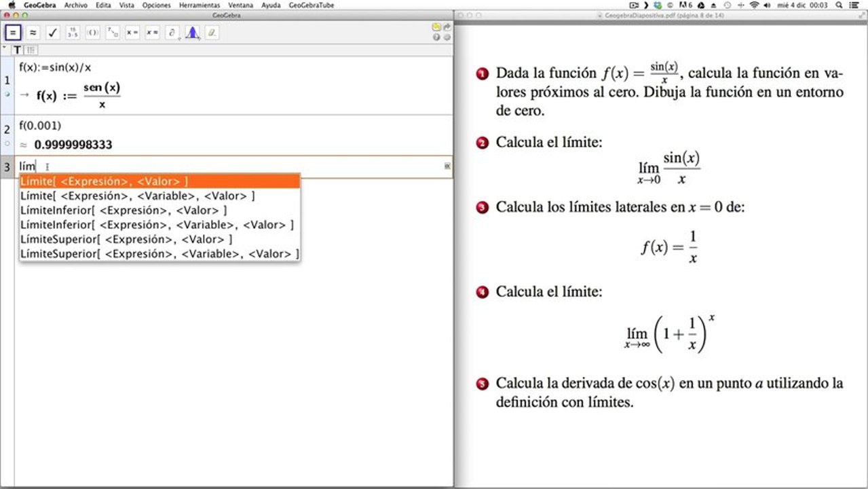Viewport: 868px width, 489px height.
Task: Select the Solve (x =) tool
Action: (x=132, y=32)
